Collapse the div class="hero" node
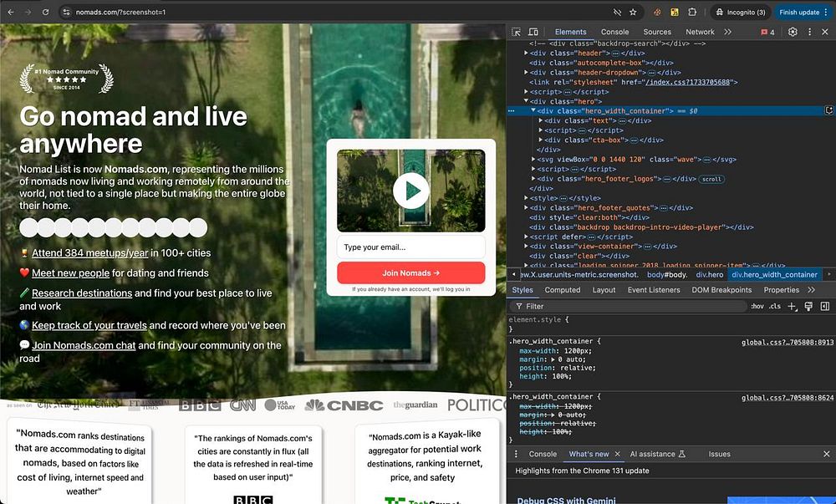Screen dimensions: 836x504 point(526,101)
